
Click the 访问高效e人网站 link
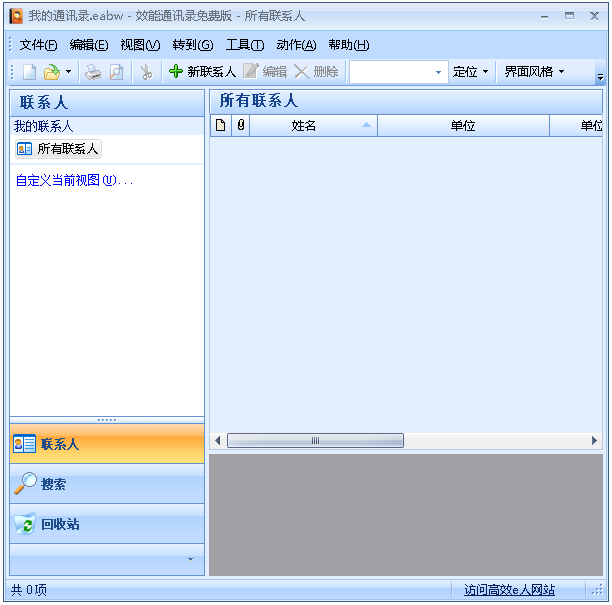pyautogui.click(x=509, y=590)
